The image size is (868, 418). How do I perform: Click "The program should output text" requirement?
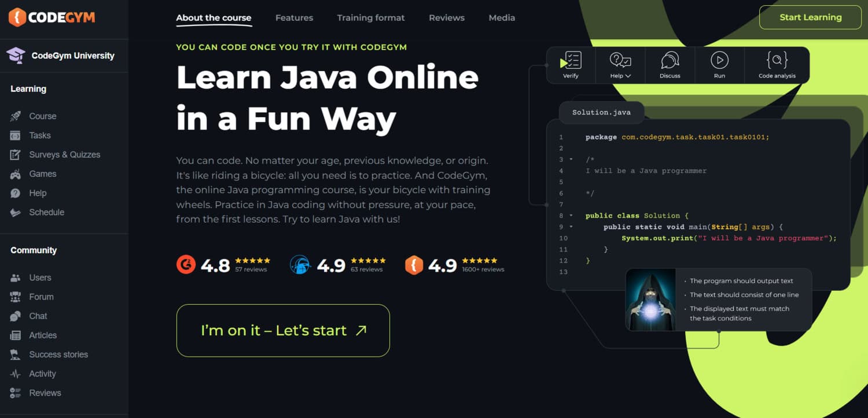pos(741,281)
